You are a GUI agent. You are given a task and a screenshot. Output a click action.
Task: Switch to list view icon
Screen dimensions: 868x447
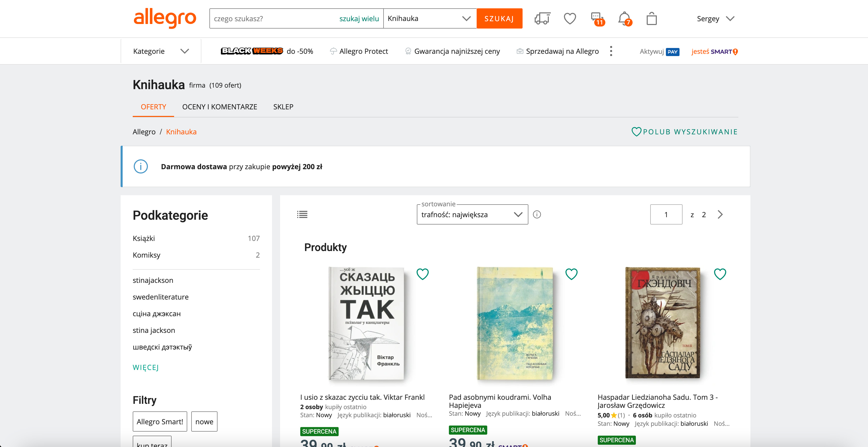[302, 214]
